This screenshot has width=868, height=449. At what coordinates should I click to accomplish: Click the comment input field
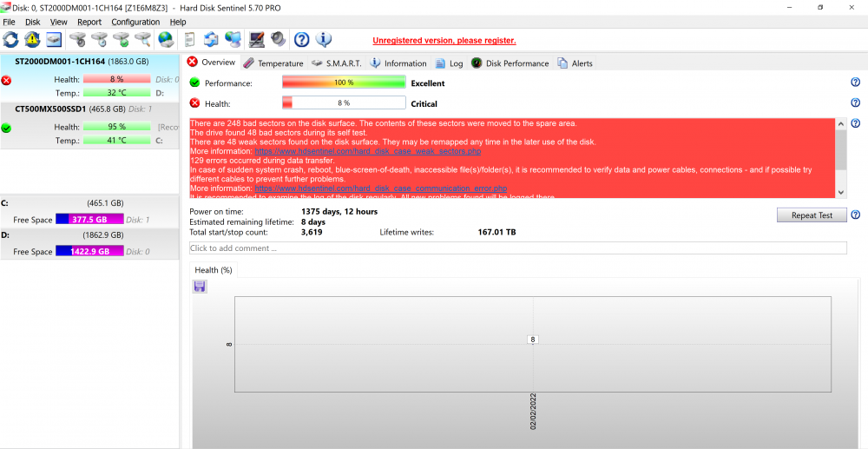517,248
